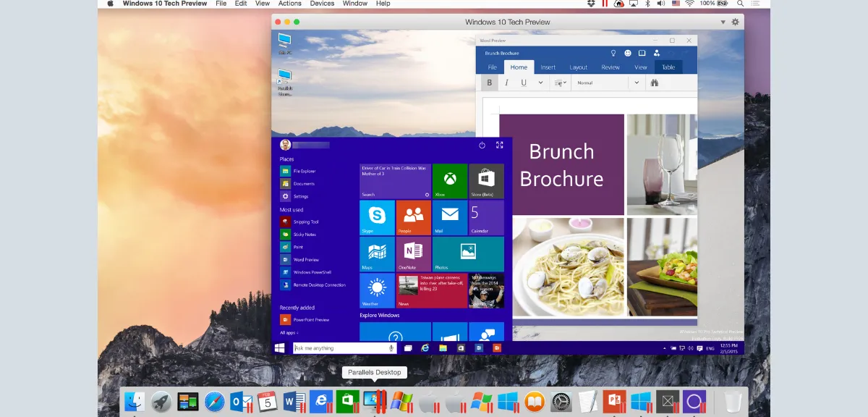
Task: Open Internet Explorer from Windows taskbar
Action: [425, 348]
